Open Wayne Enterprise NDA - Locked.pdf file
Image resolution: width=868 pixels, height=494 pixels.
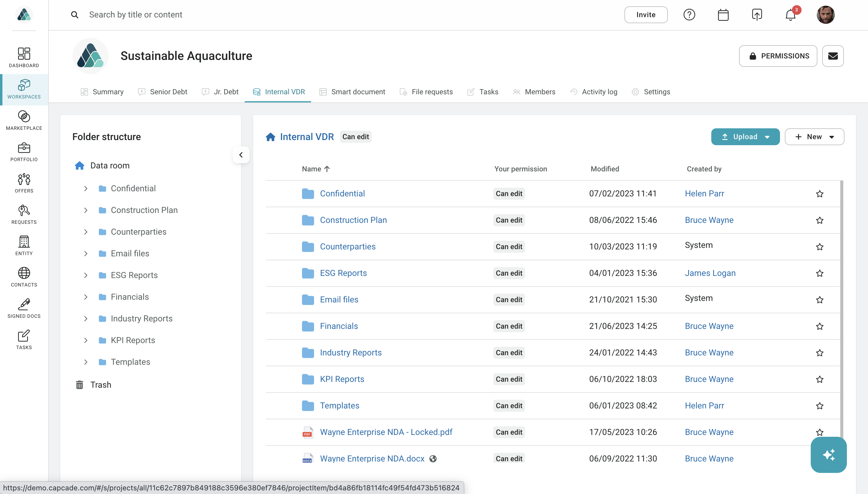tap(386, 432)
